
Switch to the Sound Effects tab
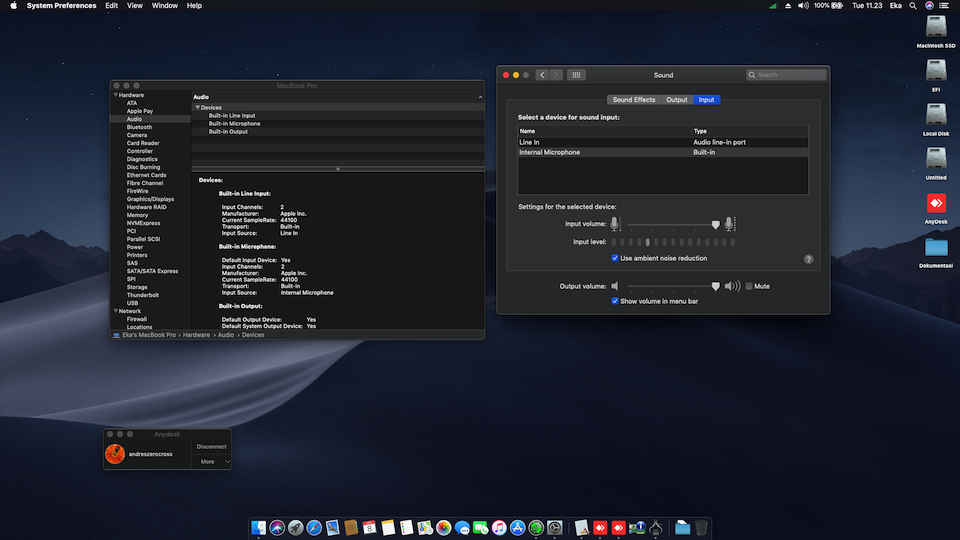coord(634,99)
